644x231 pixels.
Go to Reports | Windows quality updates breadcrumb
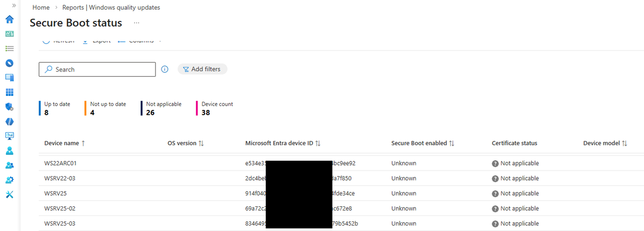(x=111, y=8)
